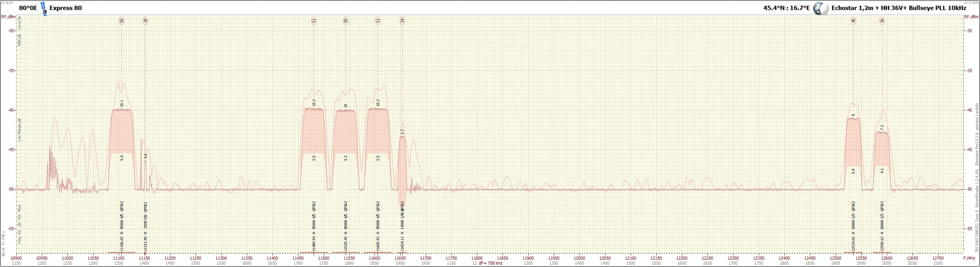Viewport: 980px width, 267px height.
Task: Select the 11654.11 H transponder label
Action: (x=402, y=241)
